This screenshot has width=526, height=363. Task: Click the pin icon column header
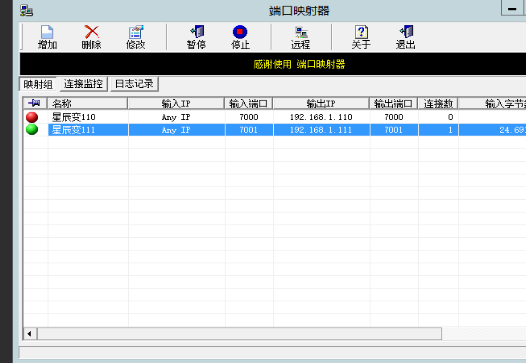(35, 103)
